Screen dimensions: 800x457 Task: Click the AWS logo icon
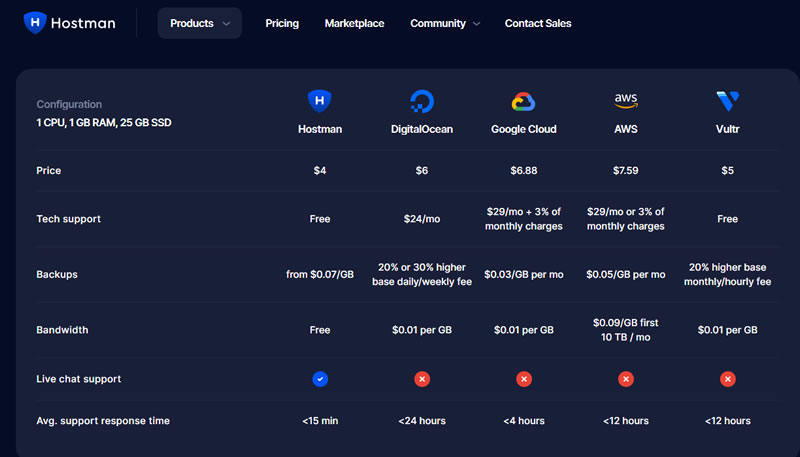626,101
